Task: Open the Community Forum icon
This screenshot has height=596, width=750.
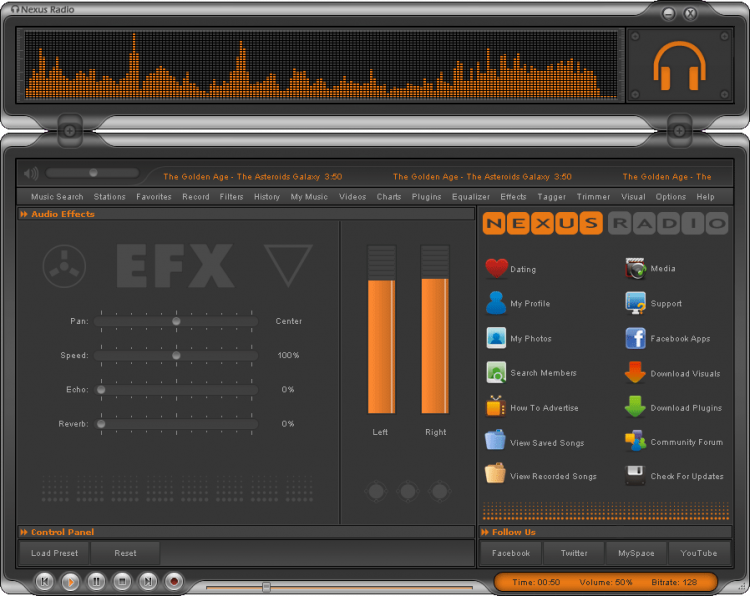Action: (636, 441)
